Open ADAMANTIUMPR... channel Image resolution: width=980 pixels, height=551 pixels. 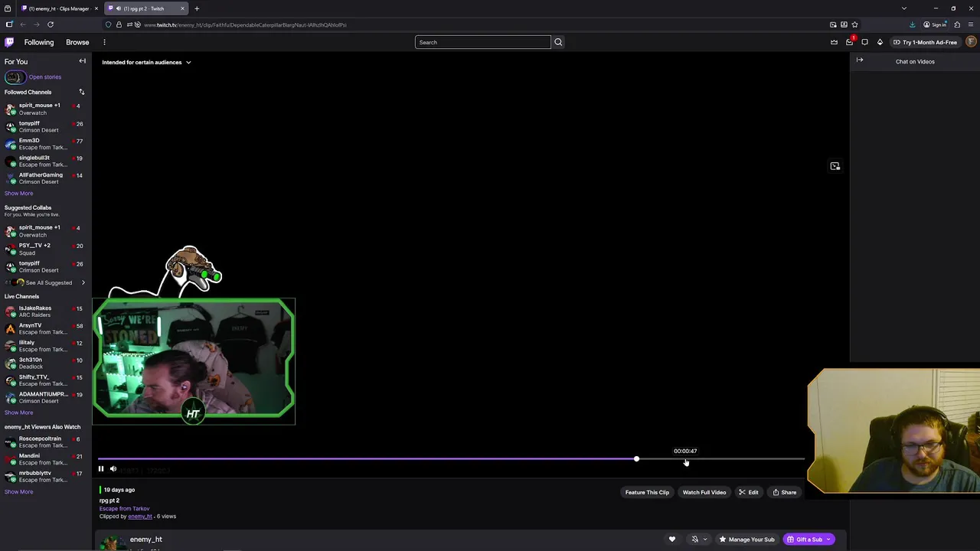[46, 397]
